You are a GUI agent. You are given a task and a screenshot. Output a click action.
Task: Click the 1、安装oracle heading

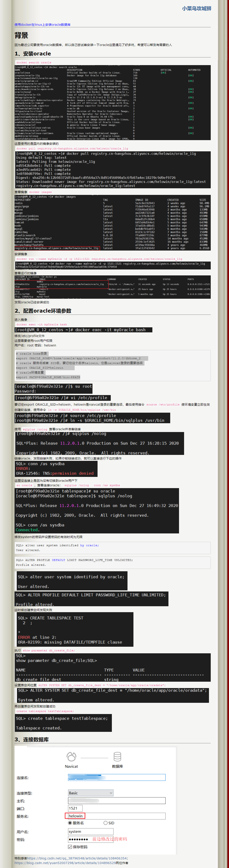coord(33,54)
